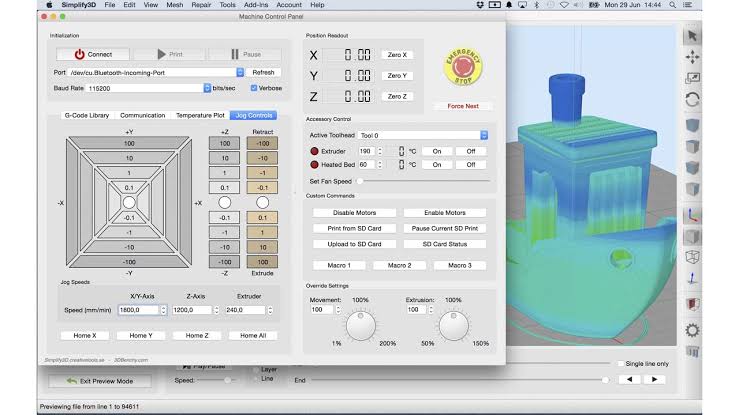Click Print from SD Card button
The image size is (739, 415).
[354, 228]
